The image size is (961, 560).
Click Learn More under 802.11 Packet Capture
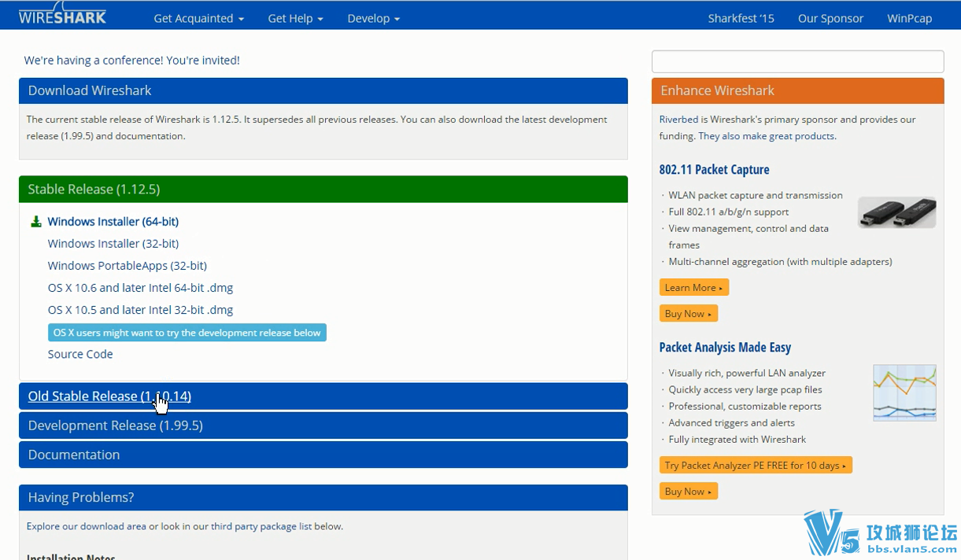[694, 288]
